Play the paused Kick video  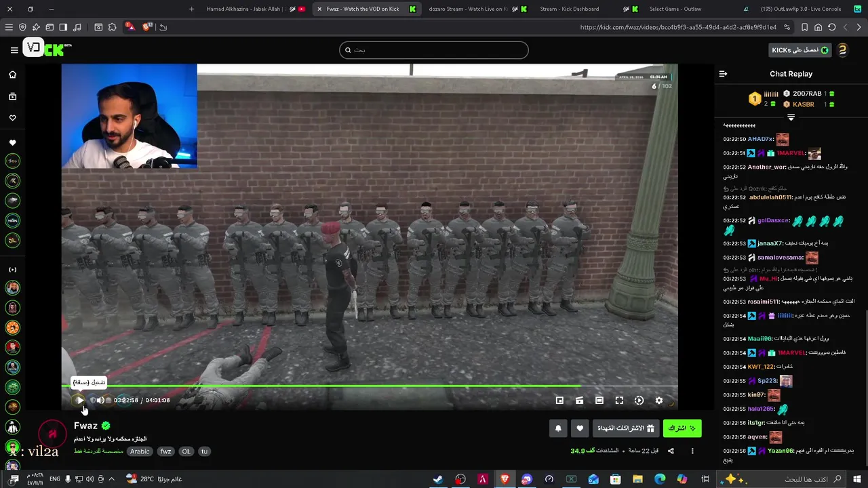point(79,401)
